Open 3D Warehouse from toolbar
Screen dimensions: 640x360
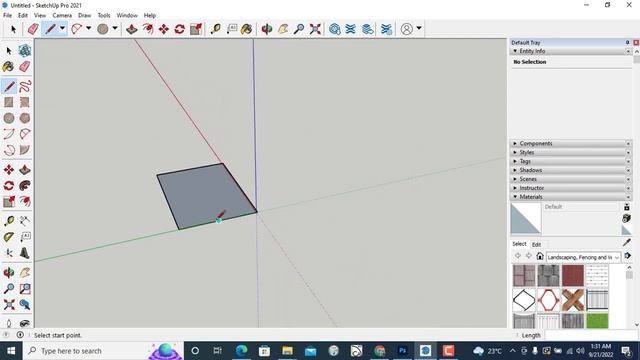click(x=335, y=29)
